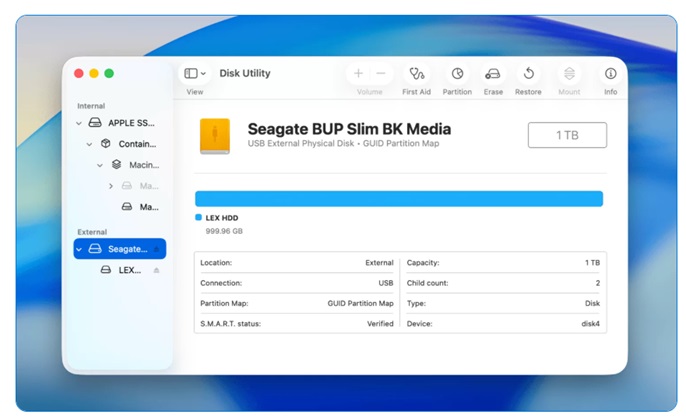Screen dimensions: 686x418
Task: Click the Restore toolbar icon
Action: coord(528,74)
